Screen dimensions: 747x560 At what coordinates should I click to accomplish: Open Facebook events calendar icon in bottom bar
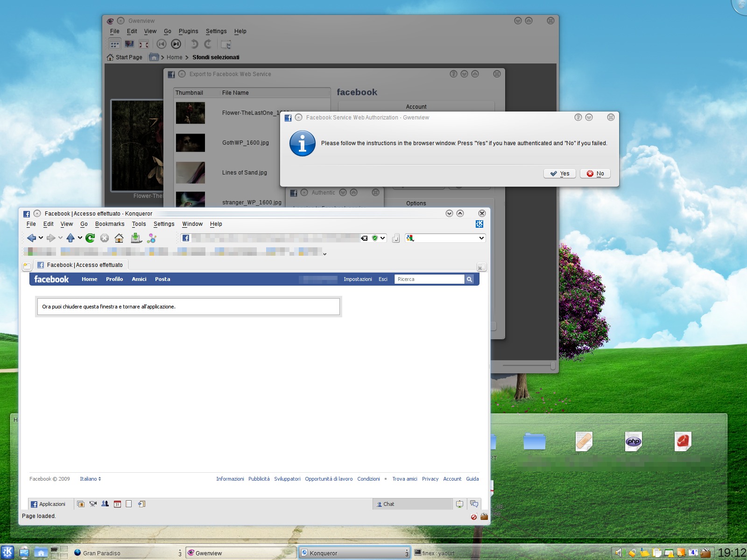(x=117, y=504)
